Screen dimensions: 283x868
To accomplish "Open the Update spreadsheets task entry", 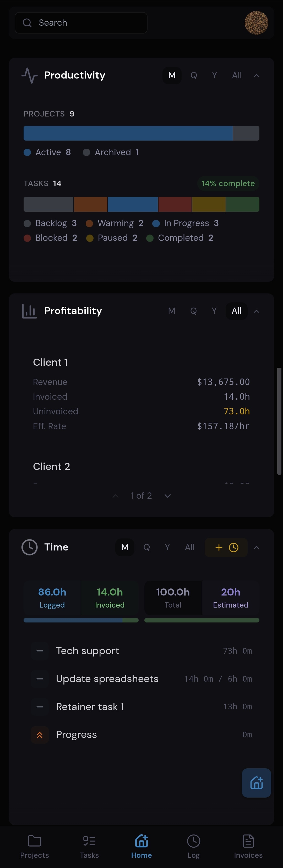I will [107, 679].
